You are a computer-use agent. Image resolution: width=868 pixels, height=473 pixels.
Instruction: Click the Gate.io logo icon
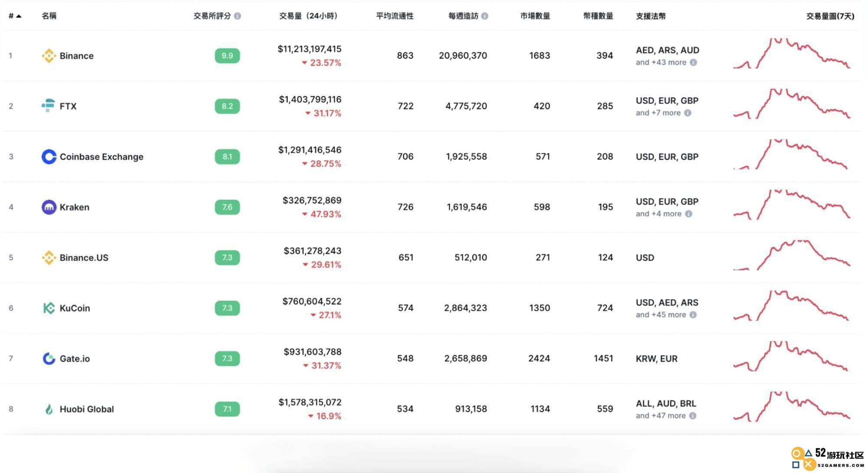coord(49,358)
